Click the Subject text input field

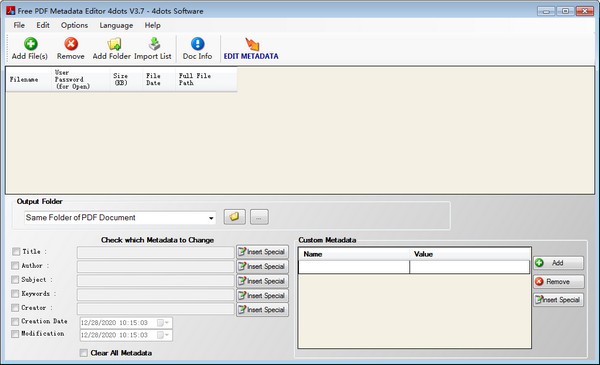point(155,280)
